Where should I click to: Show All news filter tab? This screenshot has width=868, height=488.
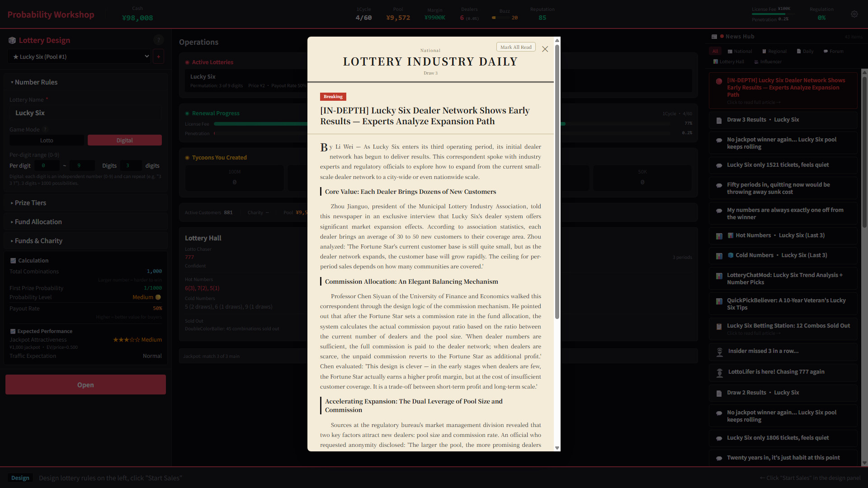coord(715,51)
